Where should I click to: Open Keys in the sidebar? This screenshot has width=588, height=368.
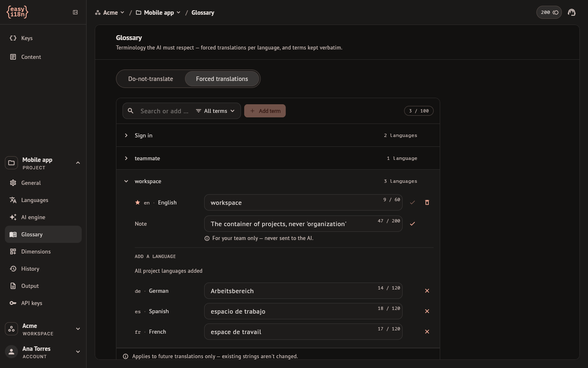(43, 38)
